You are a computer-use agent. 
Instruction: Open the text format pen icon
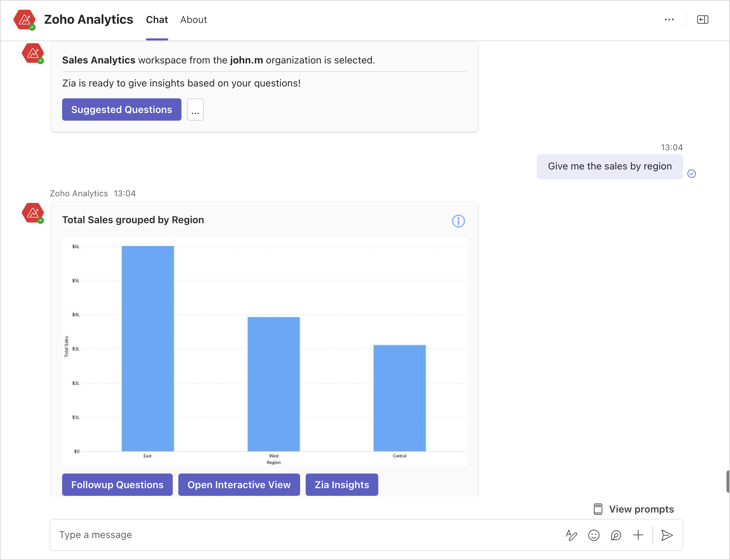coord(572,535)
